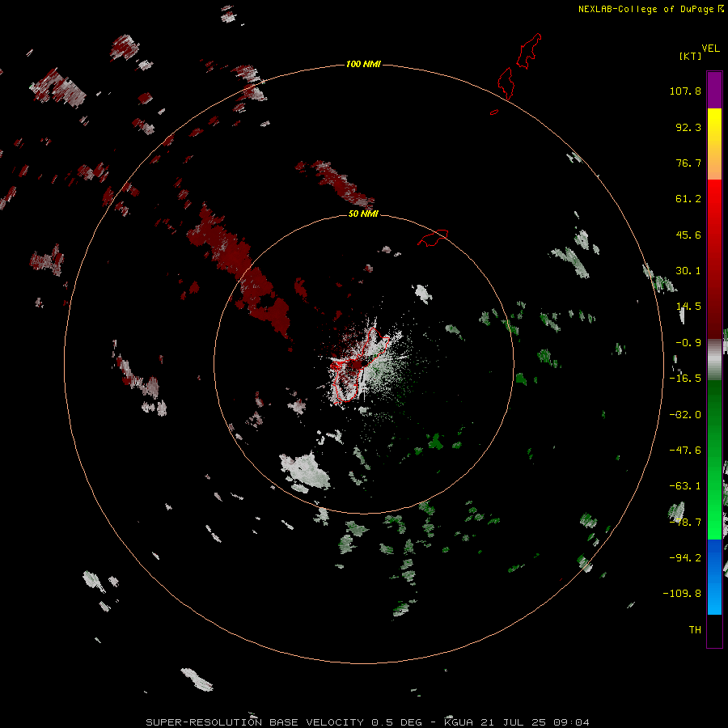This screenshot has height=728, width=728.
Task: Click the island outline on the 50 NMI ring
Action: pyautogui.click(x=433, y=238)
